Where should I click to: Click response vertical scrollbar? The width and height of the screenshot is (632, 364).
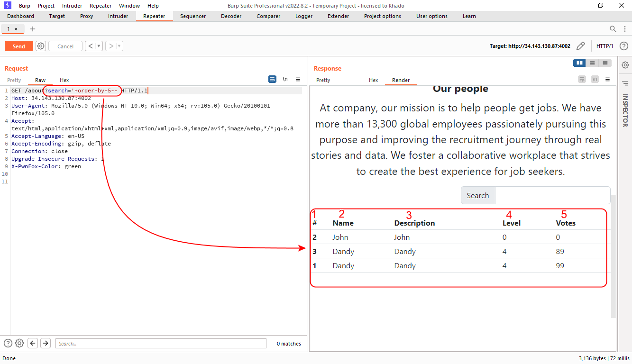tap(614, 256)
